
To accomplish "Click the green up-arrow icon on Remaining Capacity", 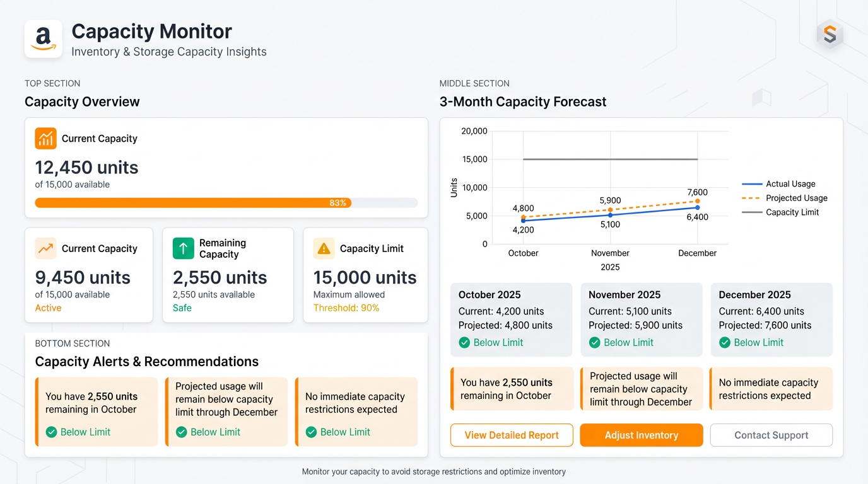I will click(x=182, y=248).
